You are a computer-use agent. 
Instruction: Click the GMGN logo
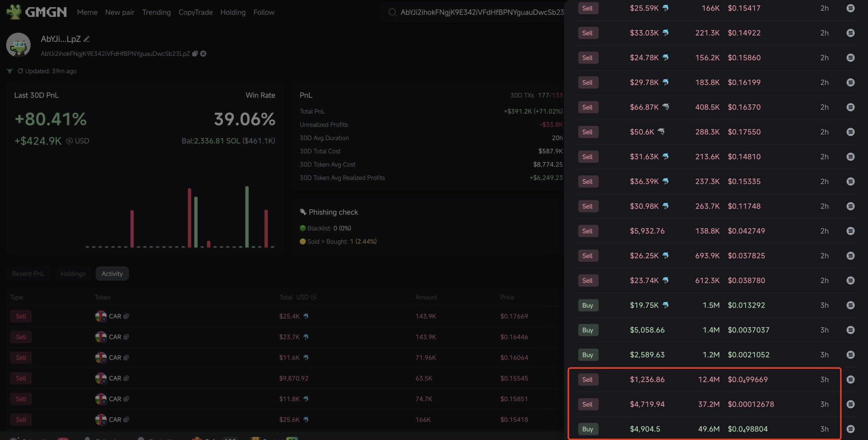coord(37,12)
